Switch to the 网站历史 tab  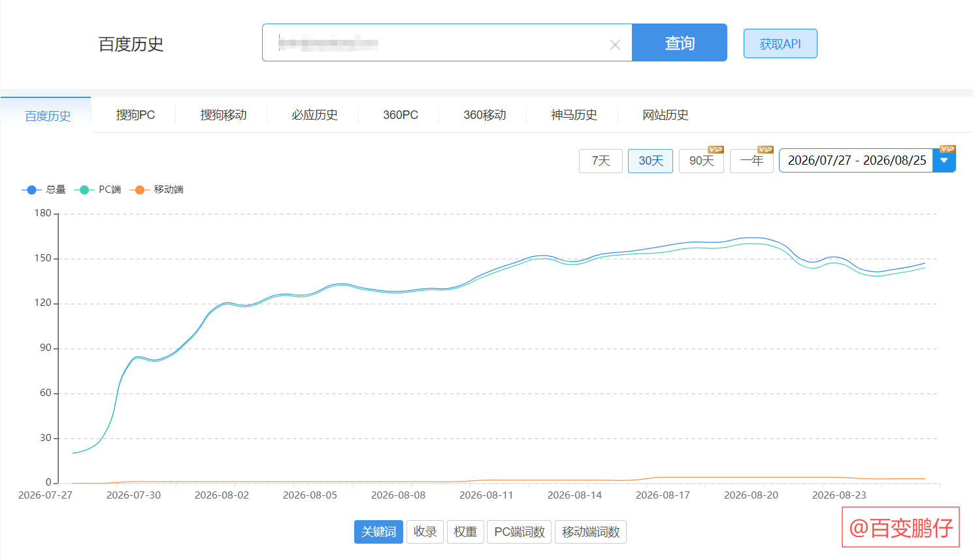click(x=665, y=115)
